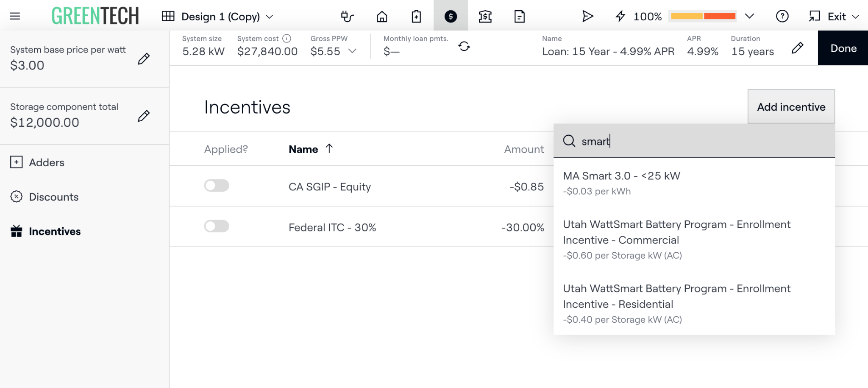Image resolution: width=868 pixels, height=388 pixels.
Task: Expand the energy offset bar chevron
Action: pyautogui.click(x=749, y=16)
